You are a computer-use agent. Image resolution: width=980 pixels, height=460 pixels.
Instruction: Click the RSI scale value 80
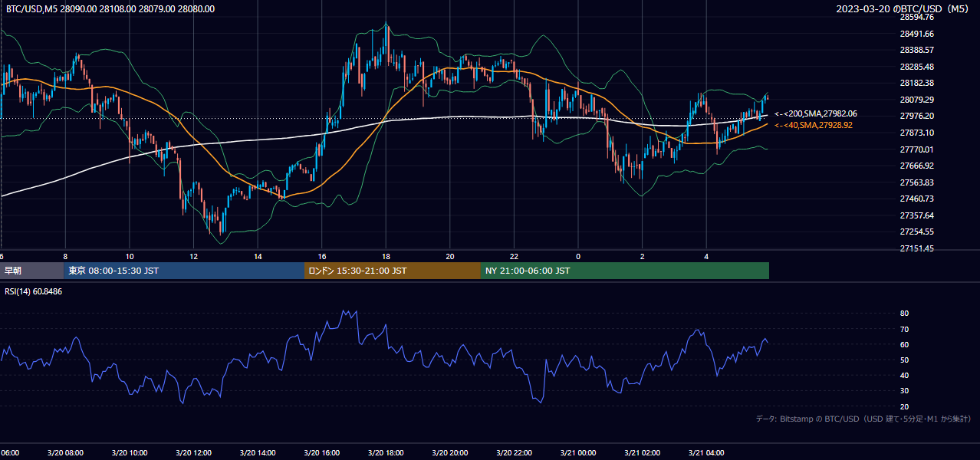(x=905, y=314)
